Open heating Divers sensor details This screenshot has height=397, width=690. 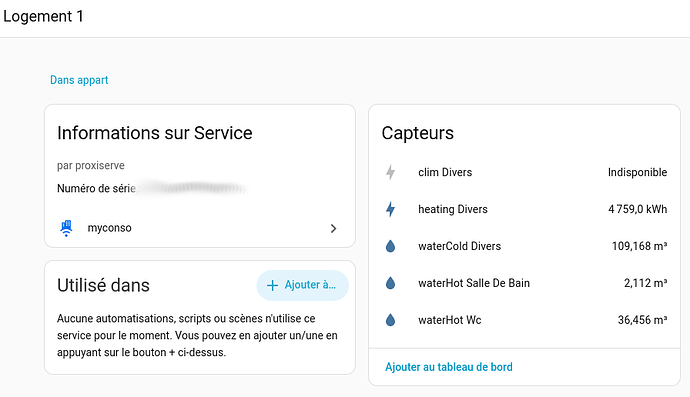point(525,209)
